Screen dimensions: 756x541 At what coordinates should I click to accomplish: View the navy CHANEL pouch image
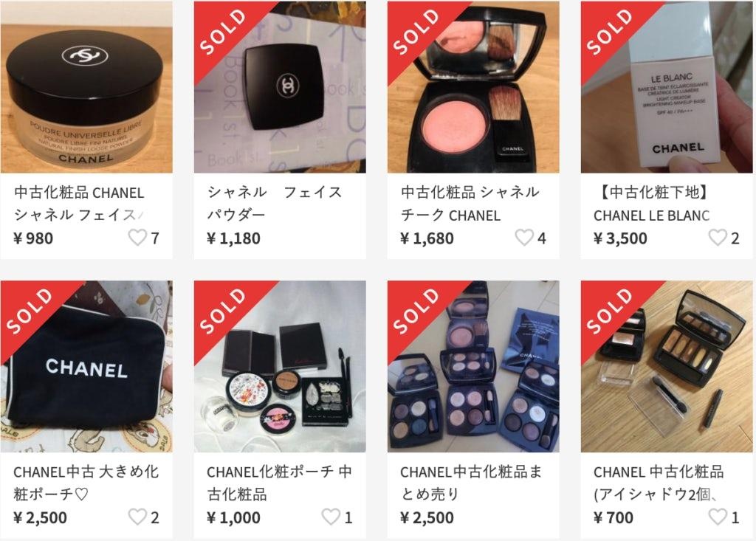tap(86, 367)
